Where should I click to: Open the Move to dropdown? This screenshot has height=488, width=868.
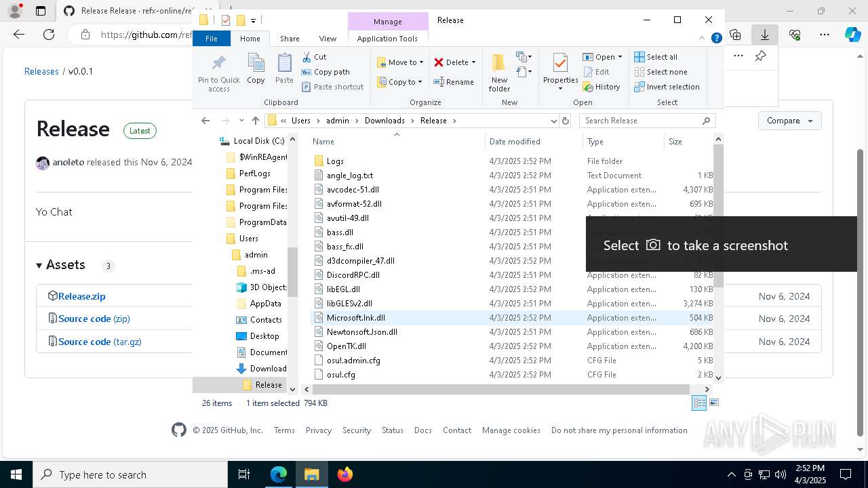400,62
